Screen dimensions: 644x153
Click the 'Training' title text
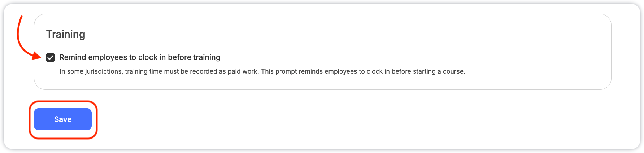66,34
